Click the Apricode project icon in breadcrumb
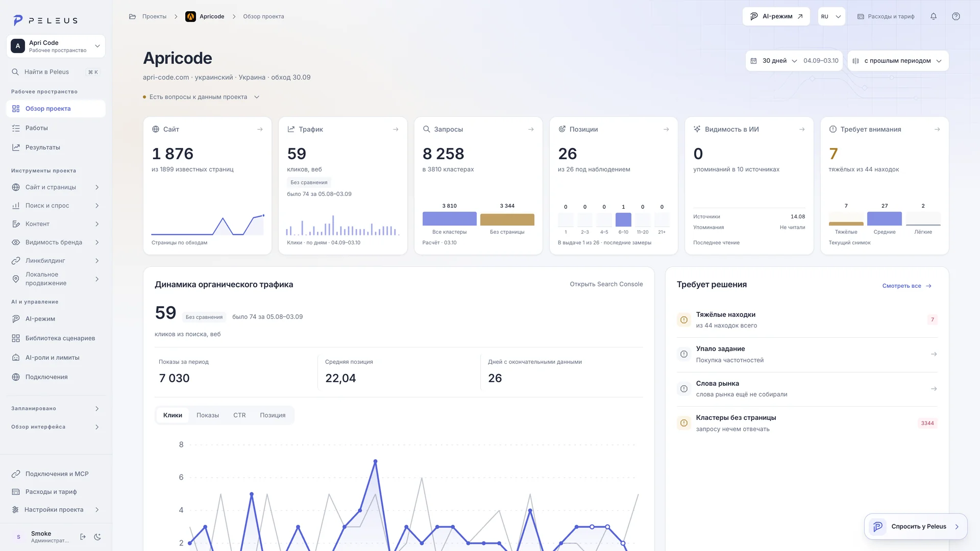 [190, 16]
